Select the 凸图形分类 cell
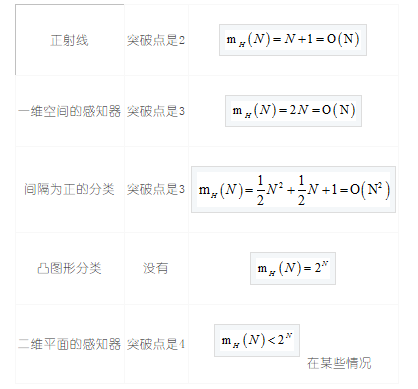Viewport: 418px width, 389px height. pyautogui.click(x=69, y=268)
